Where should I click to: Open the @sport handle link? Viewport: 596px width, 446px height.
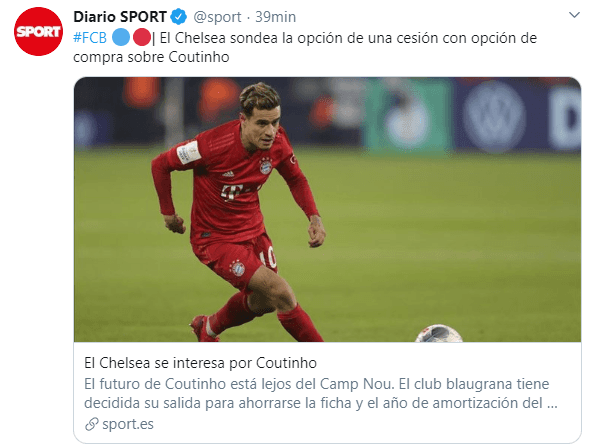[x=217, y=17]
